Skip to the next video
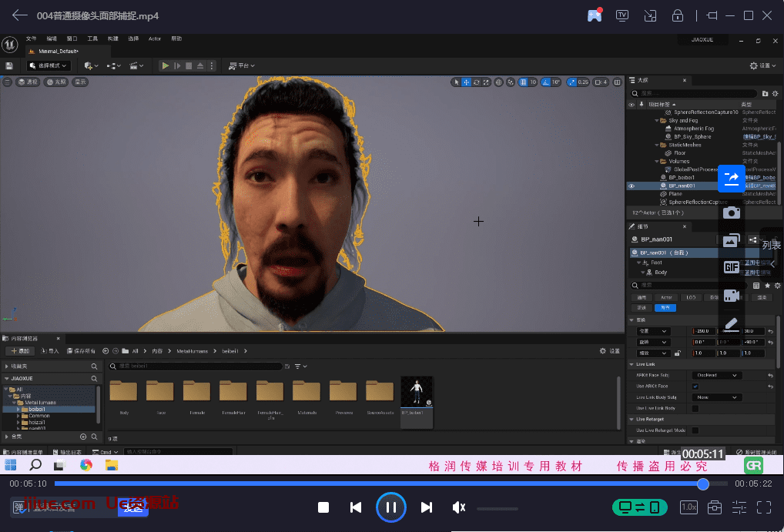 [x=426, y=507]
